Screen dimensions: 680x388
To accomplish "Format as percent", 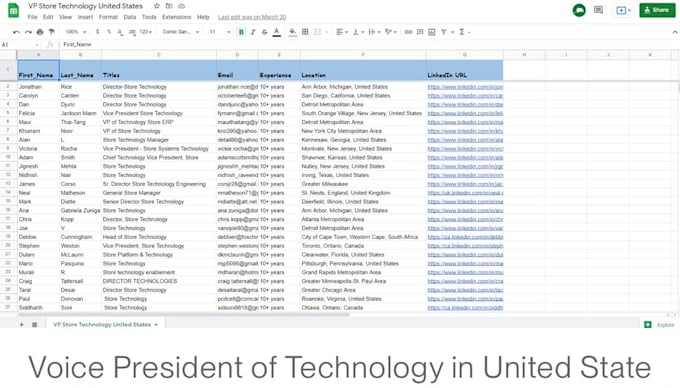I will pyautogui.click(x=109, y=32).
